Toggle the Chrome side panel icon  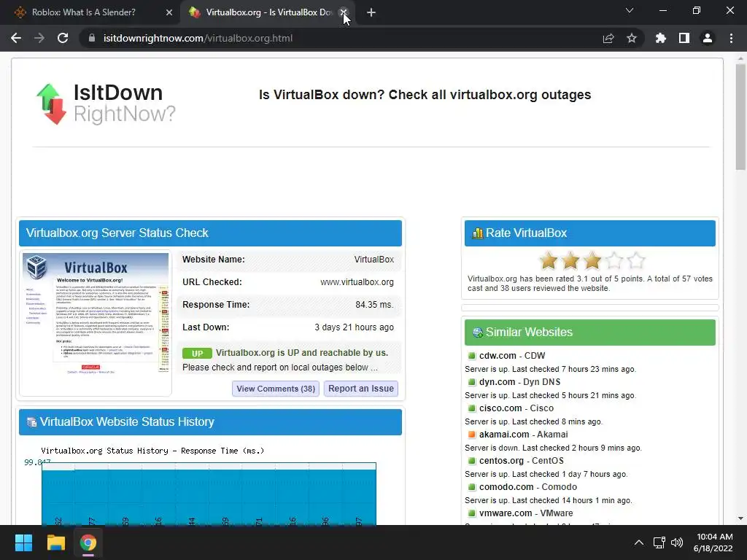pos(684,38)
